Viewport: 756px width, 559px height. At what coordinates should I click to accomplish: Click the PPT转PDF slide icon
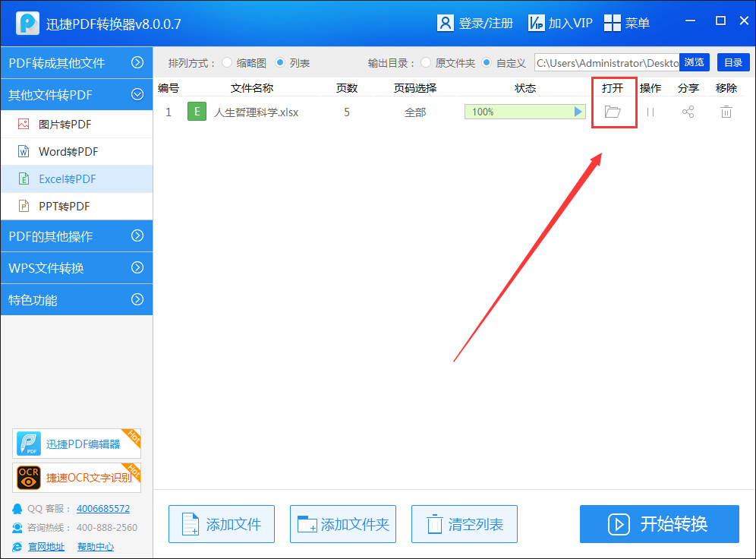(x=24, y=207)
